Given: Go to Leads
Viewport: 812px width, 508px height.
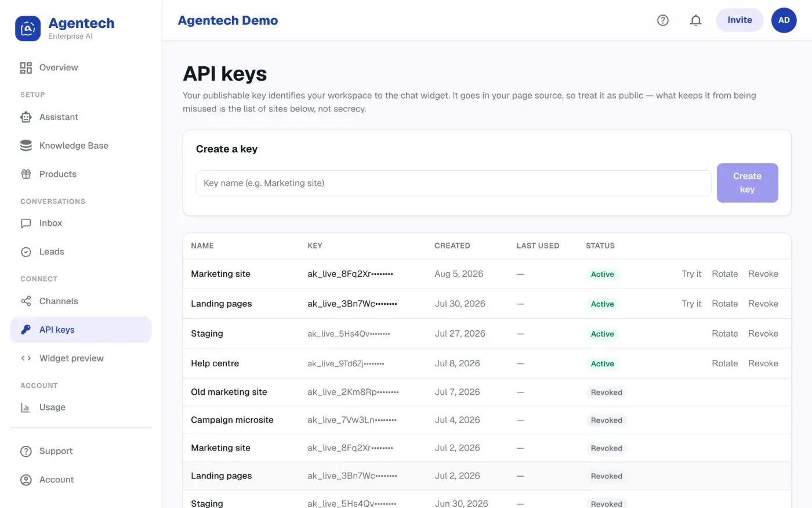Looking at the screenshot, I should 81,252.
